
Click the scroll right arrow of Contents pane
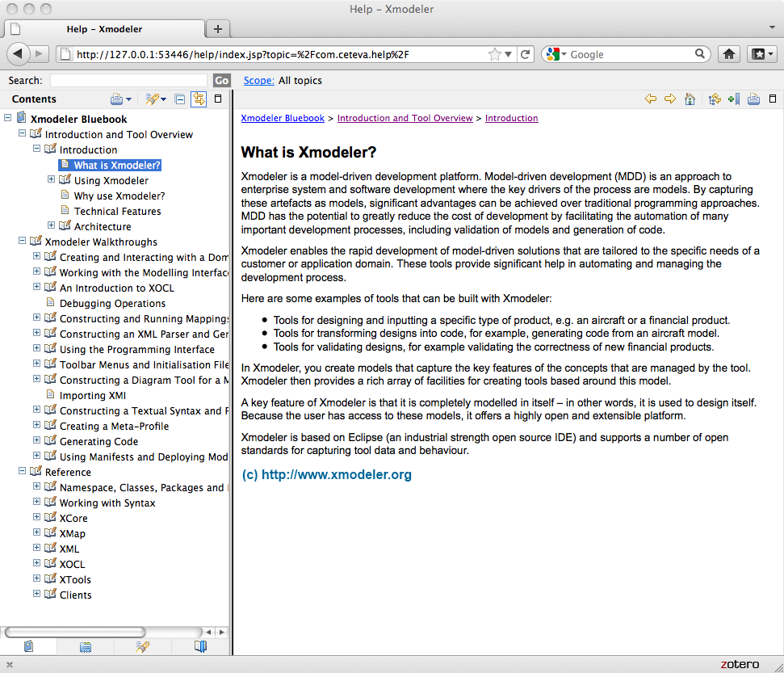(222, 632)
